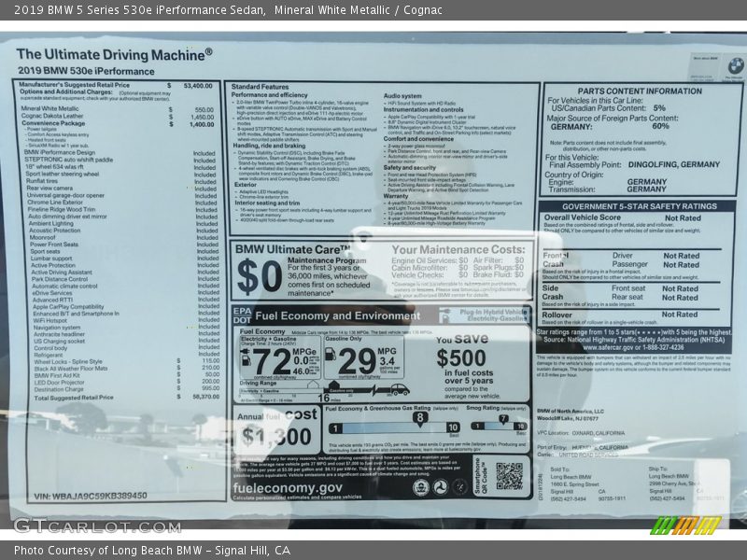Click the striped colored logo at bottom right
Viewport: 747px width, 560px height.
[x=685, y=525]
